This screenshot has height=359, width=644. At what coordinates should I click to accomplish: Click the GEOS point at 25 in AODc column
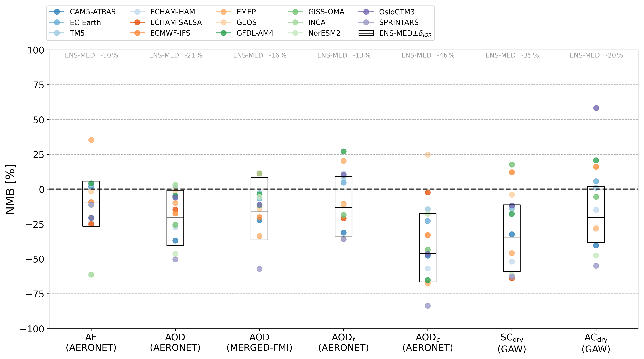[x=428, y=155]
